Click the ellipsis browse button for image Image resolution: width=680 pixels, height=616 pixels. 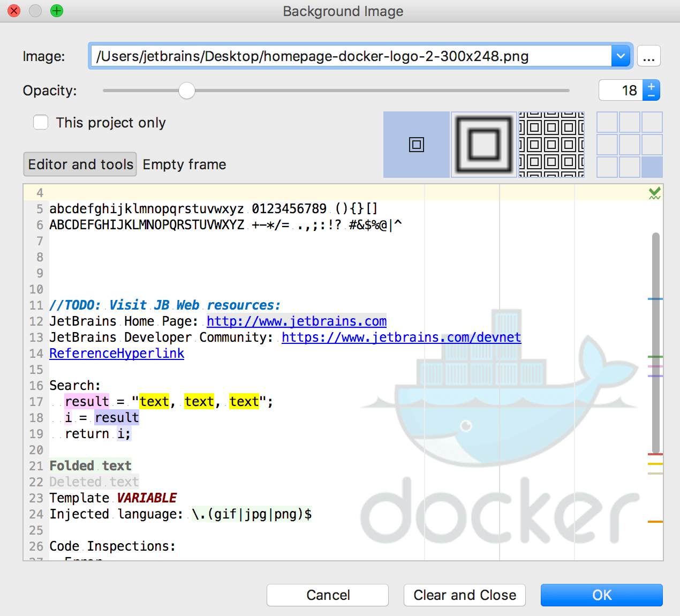649,56
